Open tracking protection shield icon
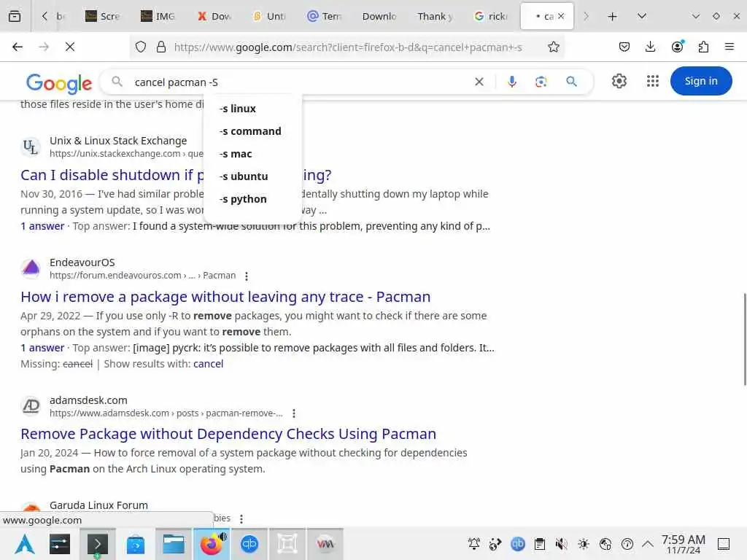 pos(141,47)
